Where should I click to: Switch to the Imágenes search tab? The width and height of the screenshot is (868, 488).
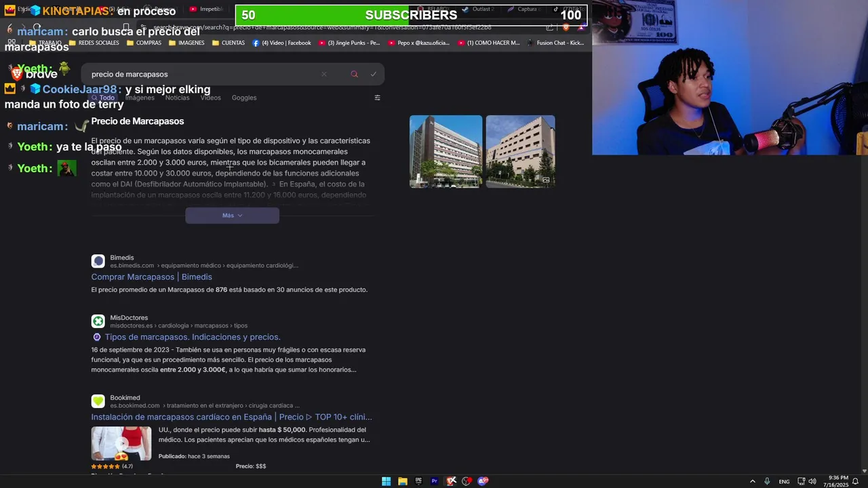pyautogui.click(x=140, y=98)
